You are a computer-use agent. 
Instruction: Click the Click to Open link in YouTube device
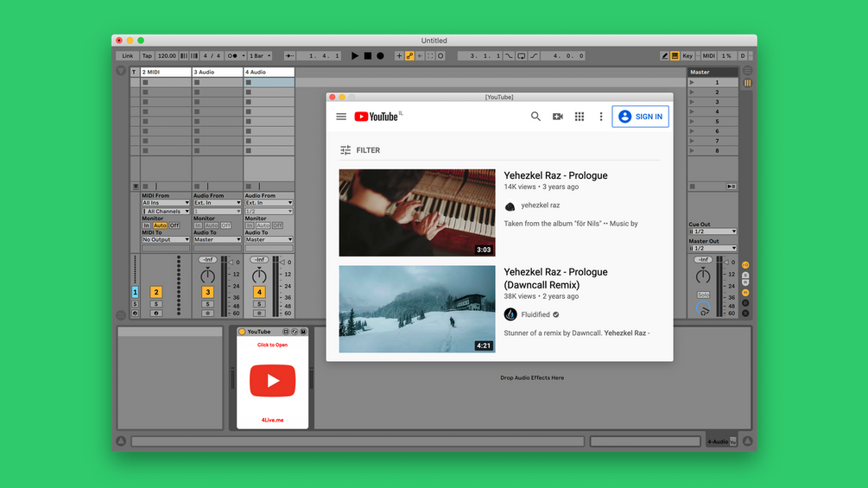(272, 345)
